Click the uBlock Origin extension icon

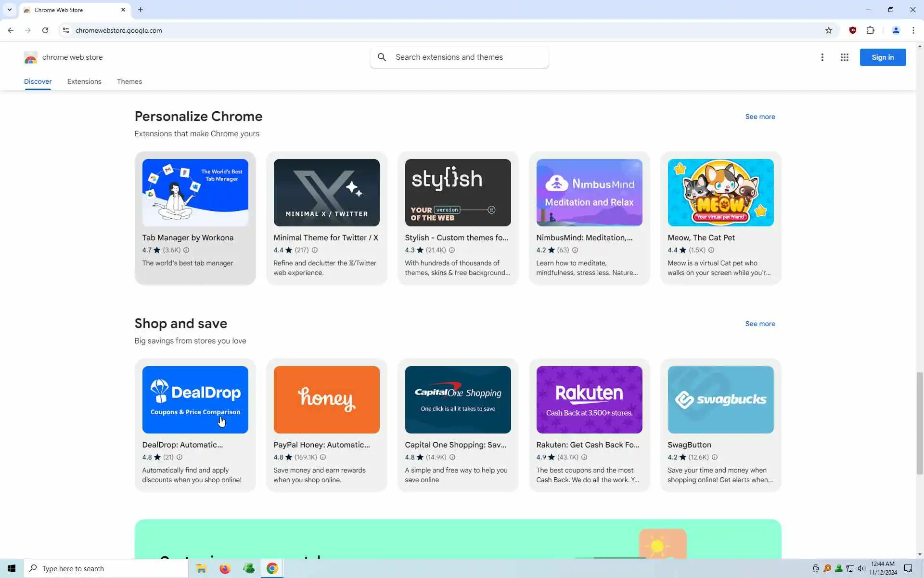(x=852, y=30)
